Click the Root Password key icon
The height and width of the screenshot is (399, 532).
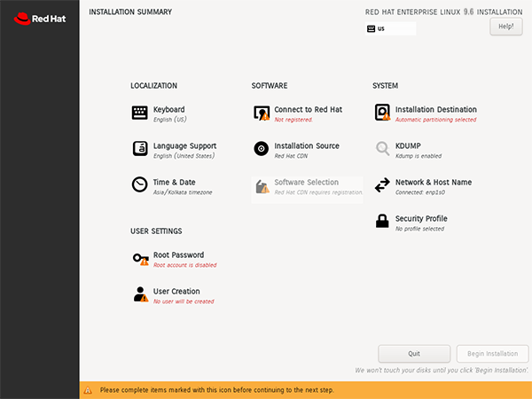point(139,258)
